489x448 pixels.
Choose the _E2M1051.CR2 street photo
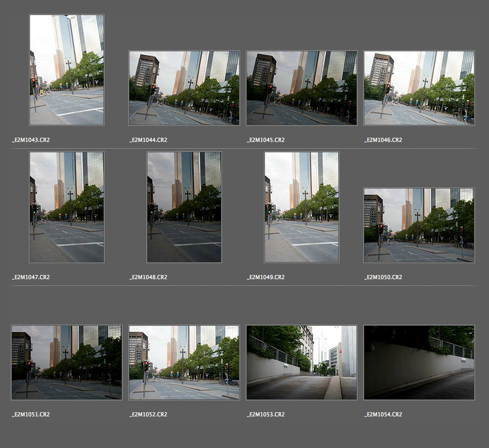[67, 363]
